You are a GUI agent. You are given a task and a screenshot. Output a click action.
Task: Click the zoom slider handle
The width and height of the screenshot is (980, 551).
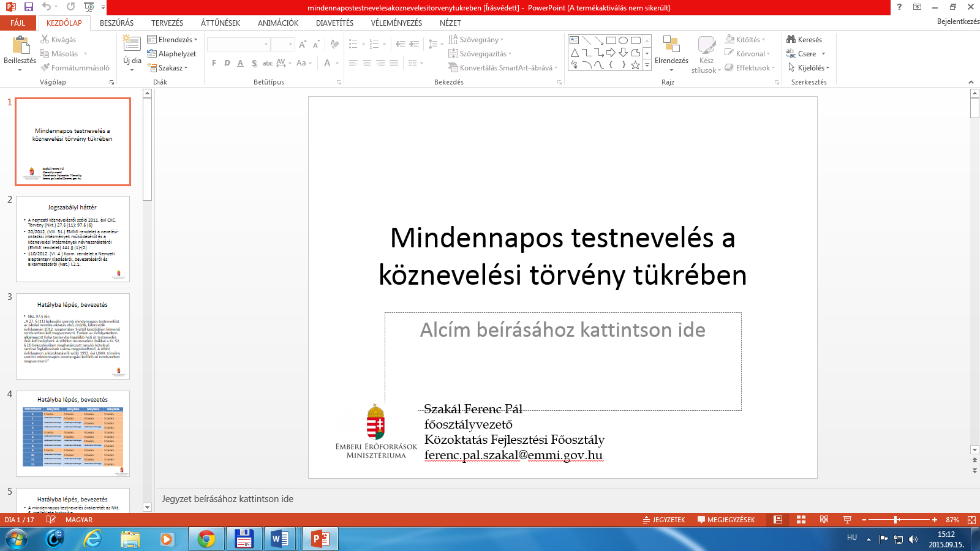tap(896, 520)
